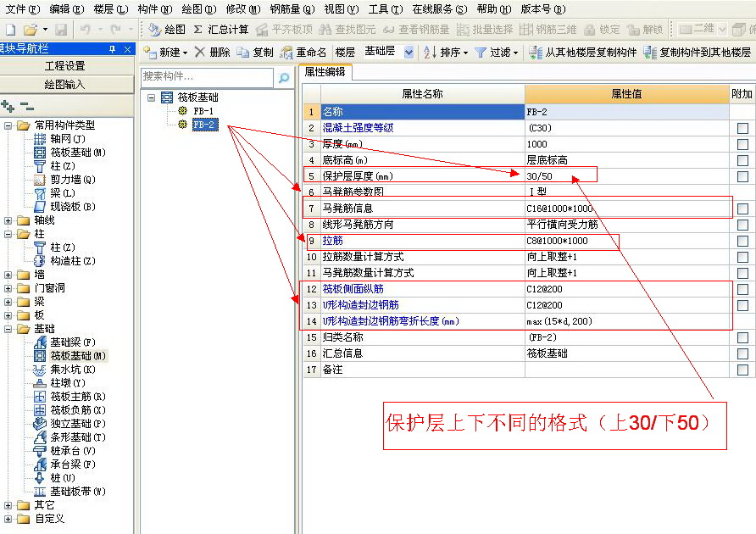Click the search magnifier icon

(284, 78)
